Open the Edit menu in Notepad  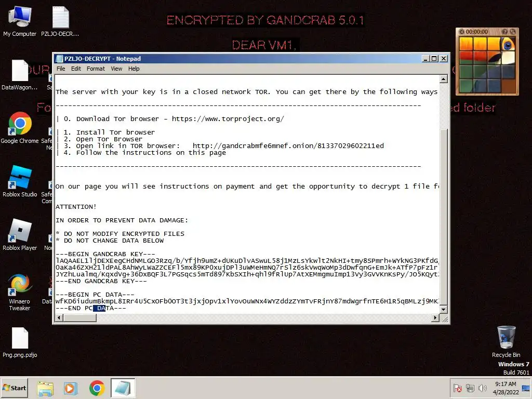pyautogui.click(x=76, y=69)
